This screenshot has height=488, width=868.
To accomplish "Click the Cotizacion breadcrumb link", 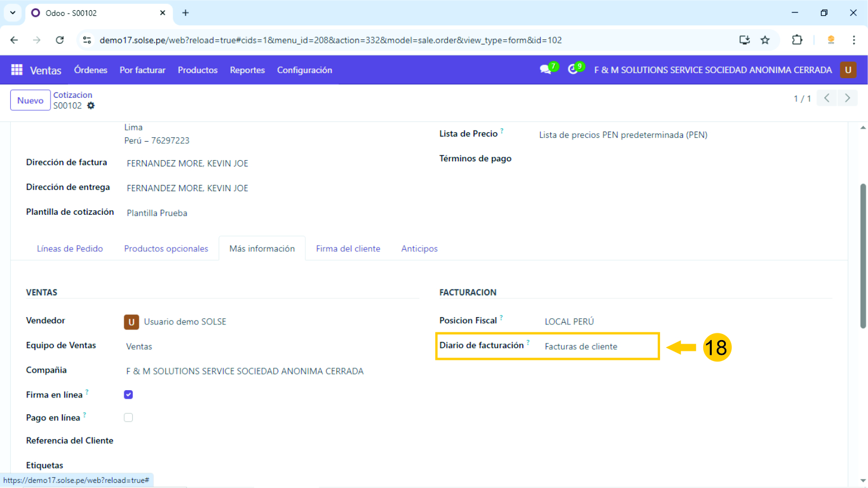I will [x=73, y=95].
